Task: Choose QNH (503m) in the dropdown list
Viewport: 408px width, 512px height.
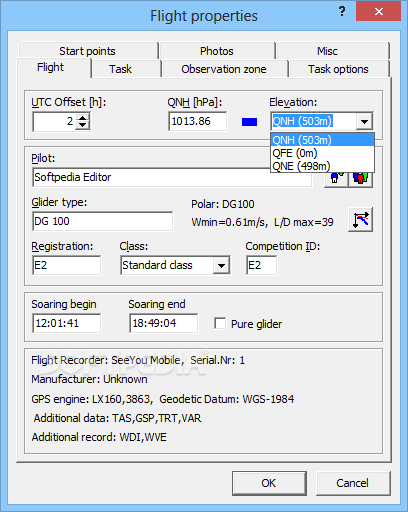Action: [x=322, y=140]
